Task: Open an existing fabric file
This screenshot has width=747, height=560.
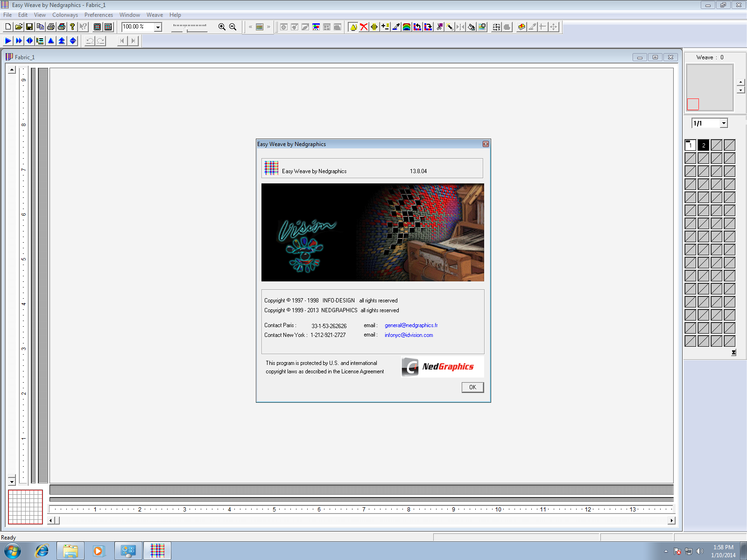Action: [18, 27]
